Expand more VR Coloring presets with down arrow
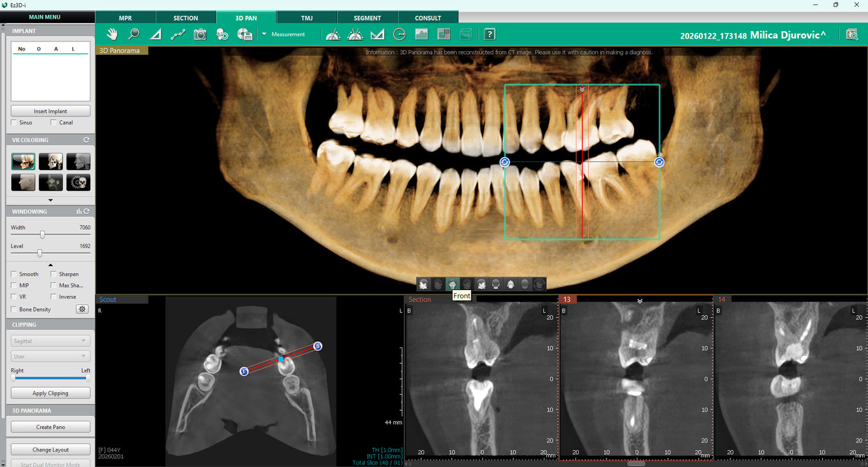The height and width of the screenshot is (467, 868). (50, 200)
